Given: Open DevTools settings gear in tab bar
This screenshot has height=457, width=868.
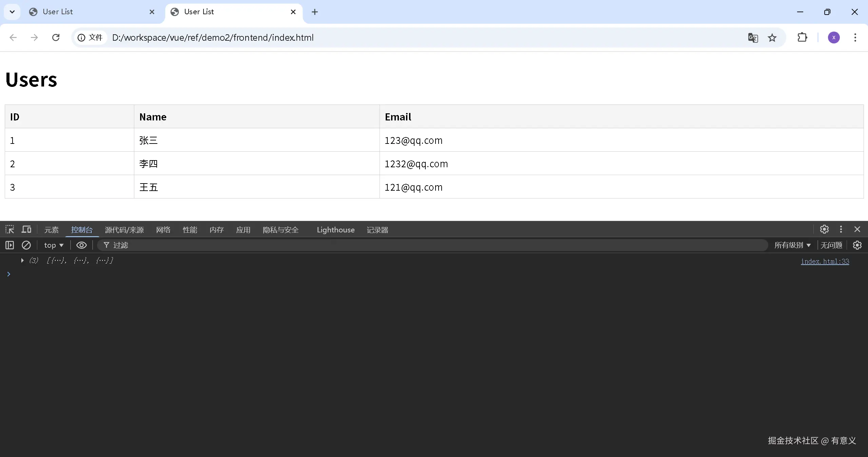Looking at the screenshot, I should 824,229.
